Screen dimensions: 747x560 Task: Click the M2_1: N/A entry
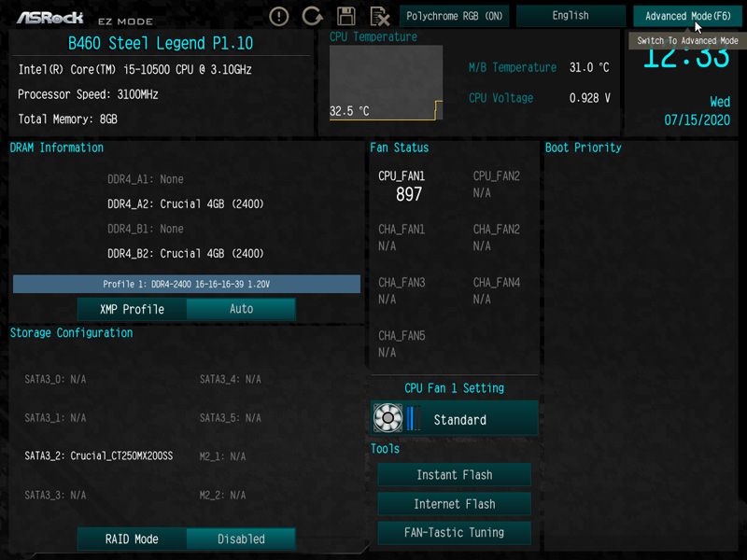pos(222,456)
